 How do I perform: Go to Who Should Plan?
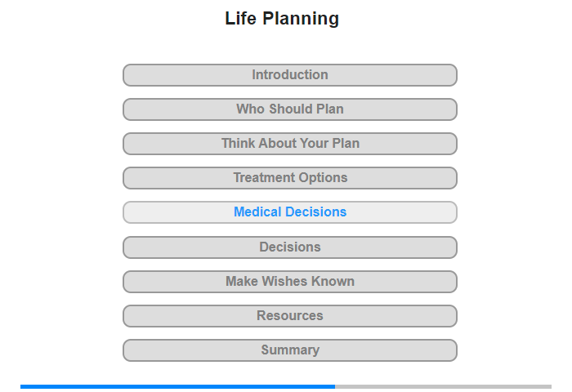pos(289,109)
